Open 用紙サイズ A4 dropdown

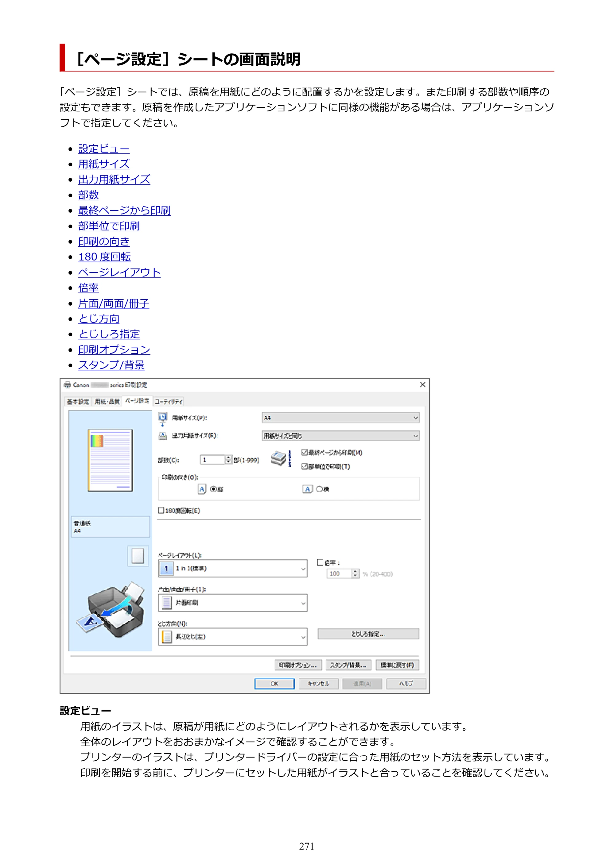tap(341, 418)
